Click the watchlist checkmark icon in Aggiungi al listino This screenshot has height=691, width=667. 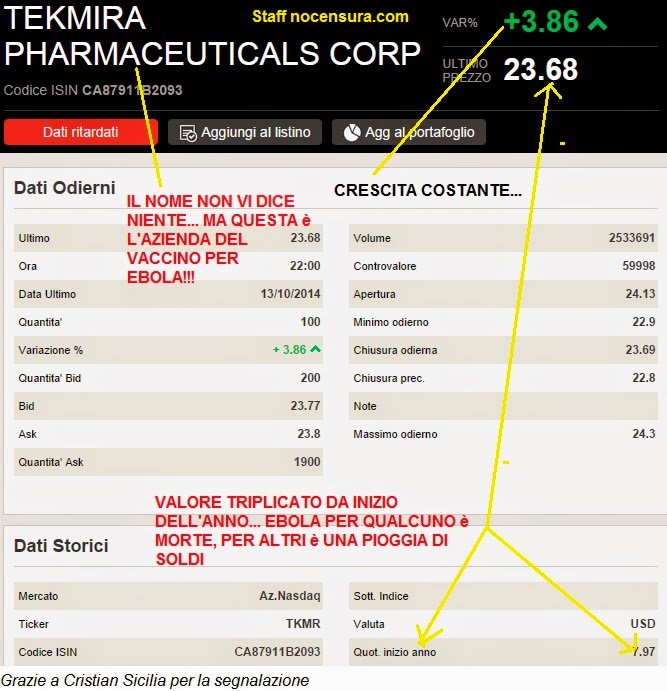pos(188,133)
